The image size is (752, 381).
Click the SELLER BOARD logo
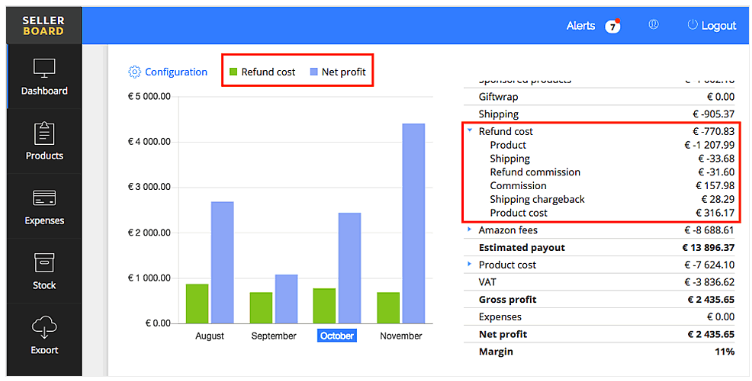click(x=44, y=26)
